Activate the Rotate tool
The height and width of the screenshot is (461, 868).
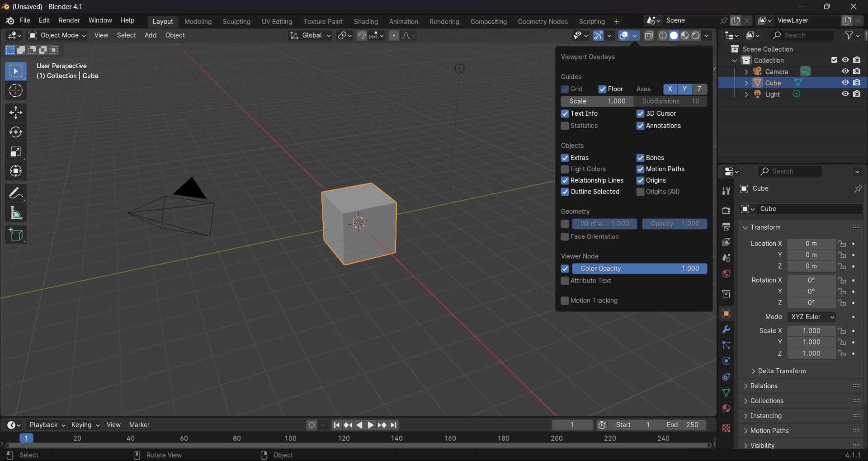[x=16, y=132]
